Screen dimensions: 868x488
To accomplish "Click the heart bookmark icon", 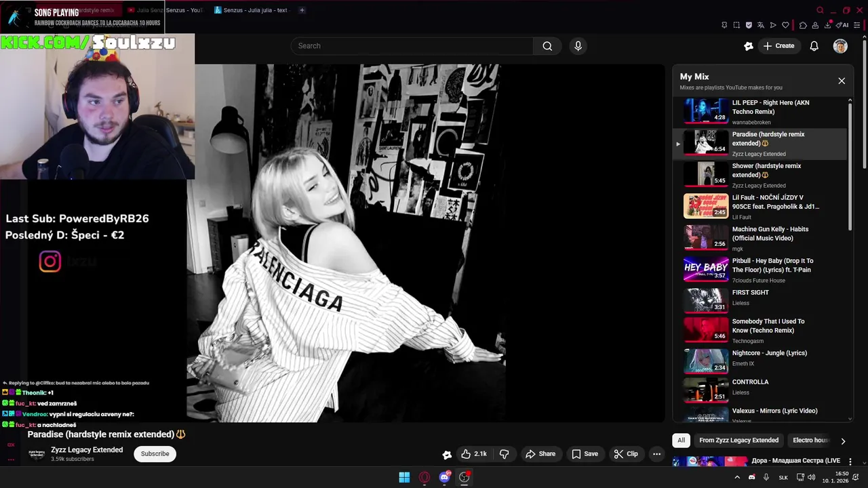I will point(785,25).
